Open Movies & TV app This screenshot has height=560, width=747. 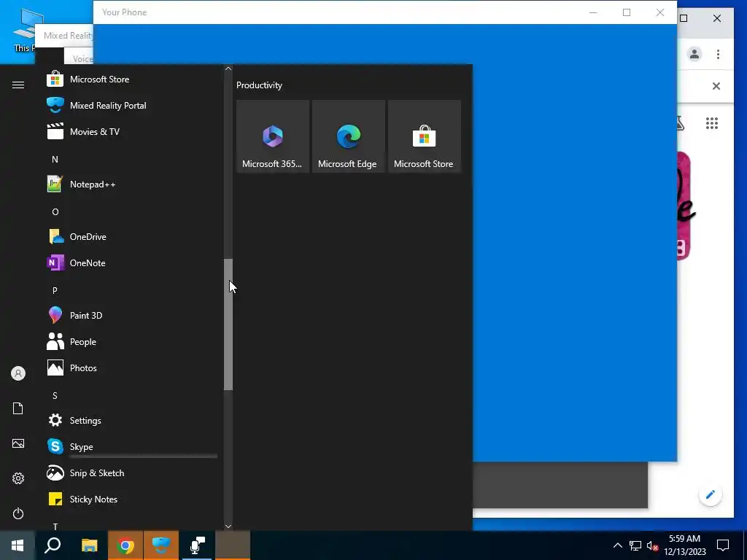[131, 131]
